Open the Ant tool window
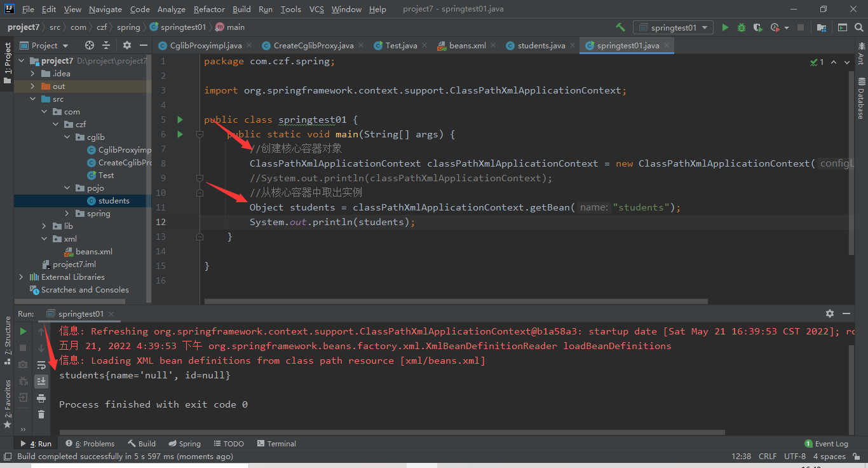This screenshot has height=468, width=868. pyautogui.click(x=862, y=52)
